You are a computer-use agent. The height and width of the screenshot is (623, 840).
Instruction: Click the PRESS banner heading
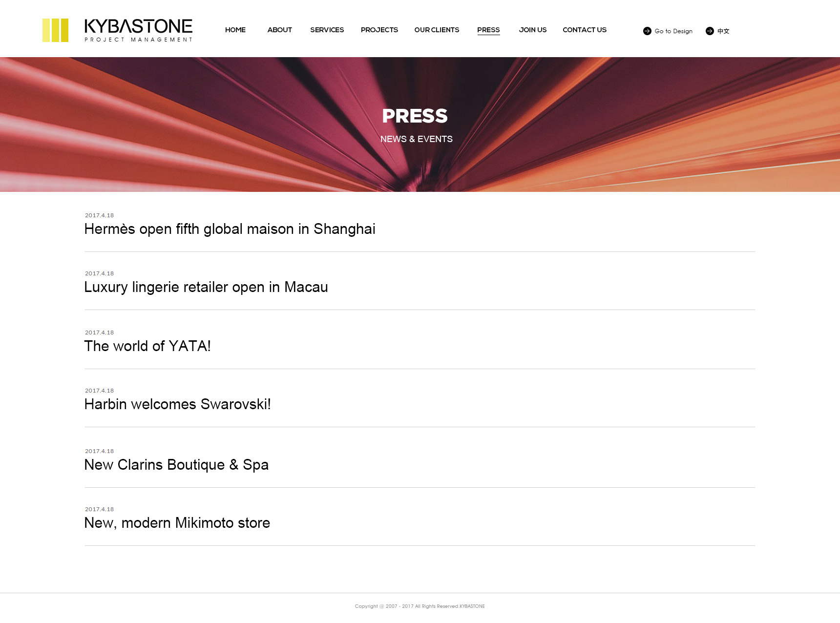click(x=415, y=116)
